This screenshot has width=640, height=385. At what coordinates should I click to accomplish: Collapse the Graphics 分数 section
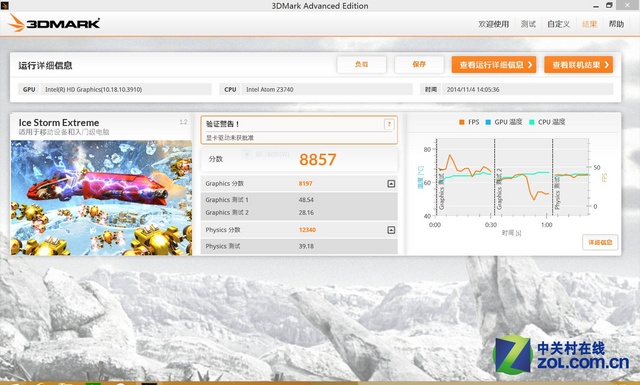pyautogui.click(x=391, y=184)
